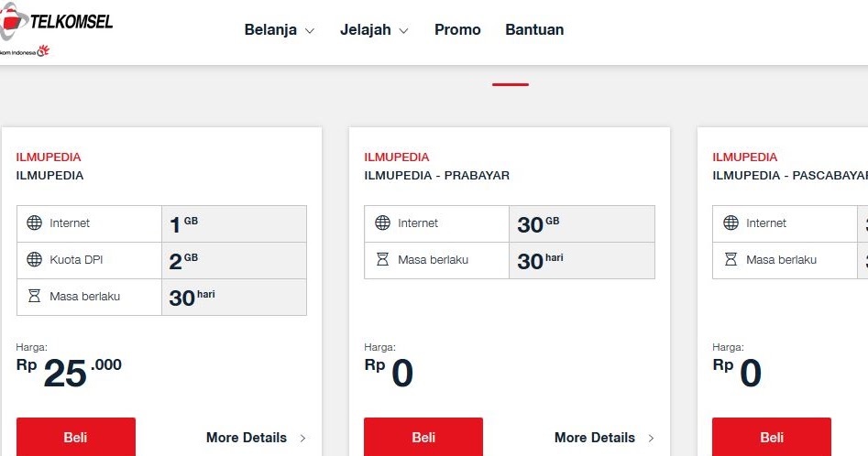Screen dimensions: 868x456
Task: Click the Internet globe icon in the Ilmupedia card
Action: tap(34, 223)
